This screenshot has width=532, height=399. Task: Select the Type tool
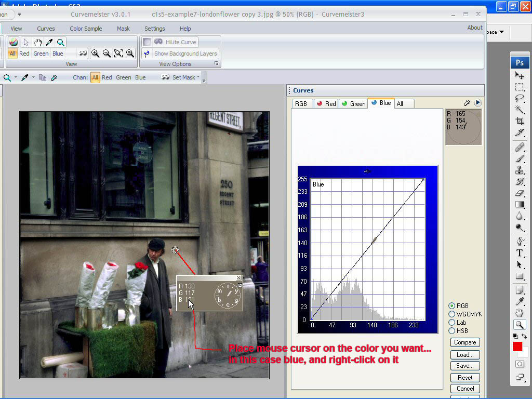click(520, 253)
